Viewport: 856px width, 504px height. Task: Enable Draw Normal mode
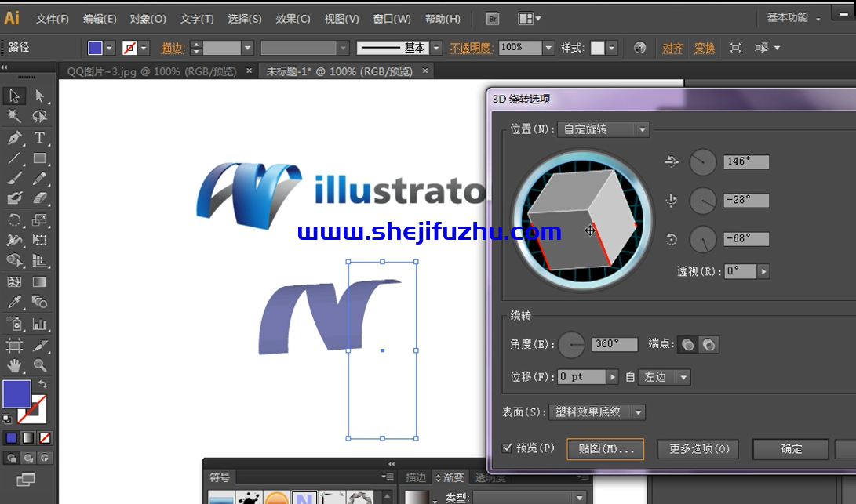(12, 459)
